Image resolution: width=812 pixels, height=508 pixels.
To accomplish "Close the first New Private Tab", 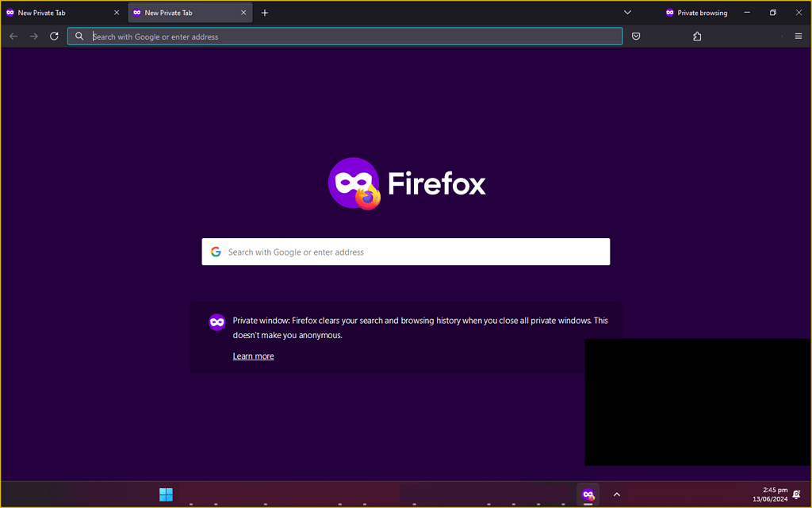I will tap(116, 12).
